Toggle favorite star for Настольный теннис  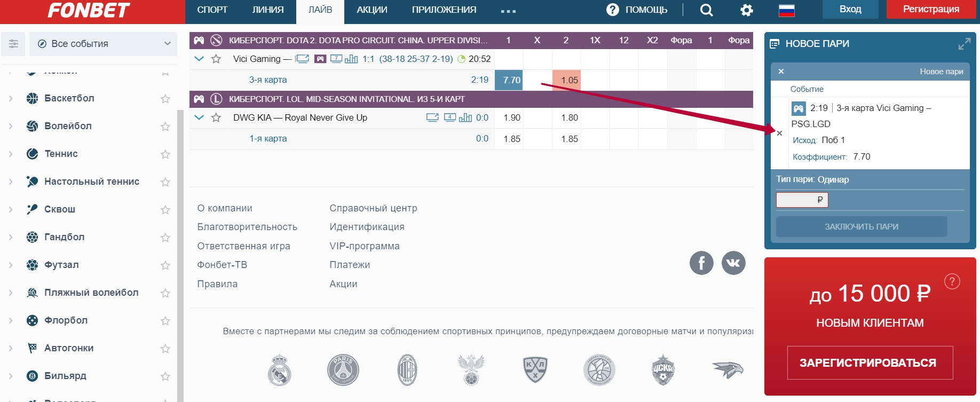click(165, 182)
